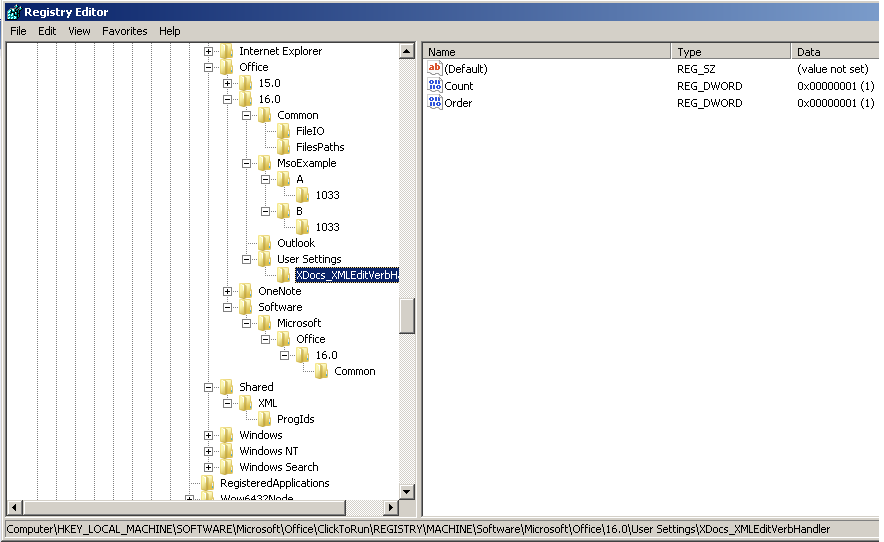Click the tree scroll down arrow
This screenshot has width=884, height=542.
(x=406, y=491)
